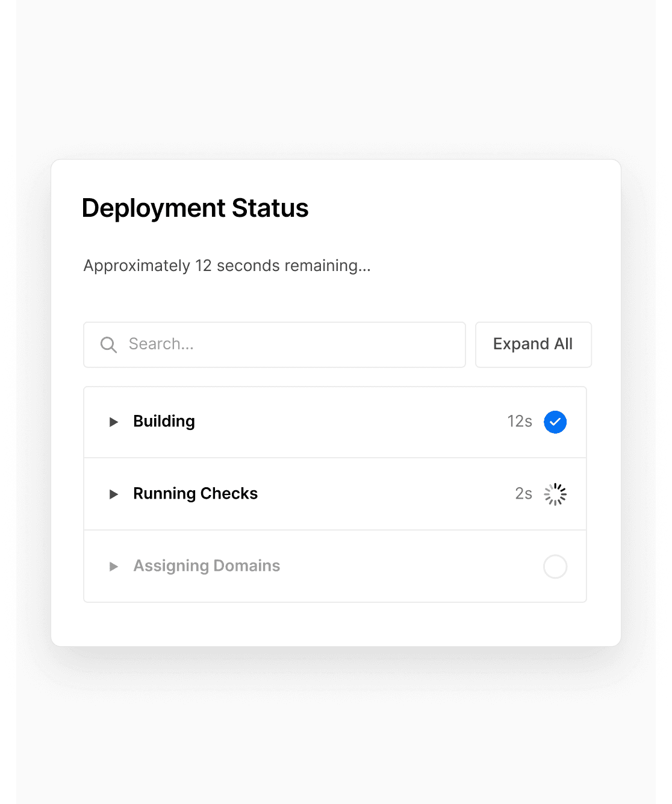The width and height of the screenshot is (672, 804).
Task: Select the Running Checks step label
Action: pos(195,494)
